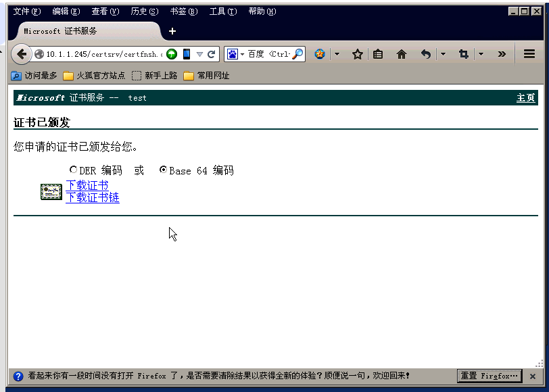Click the text 您申请的证书已颁发给您。
The height and width of the screenshot is (392, 549).
76,147
